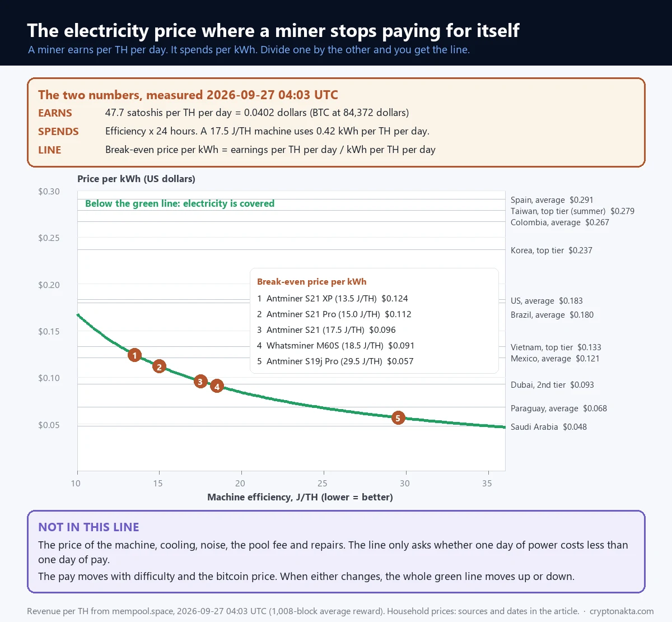Click the Antminer S21 XP legend entry

333,299
